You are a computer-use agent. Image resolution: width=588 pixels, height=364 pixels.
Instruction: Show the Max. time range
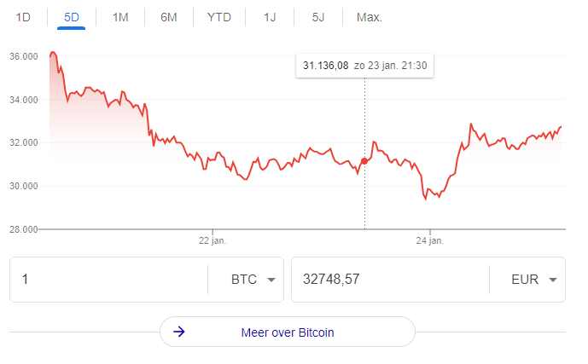click(370, 17)
